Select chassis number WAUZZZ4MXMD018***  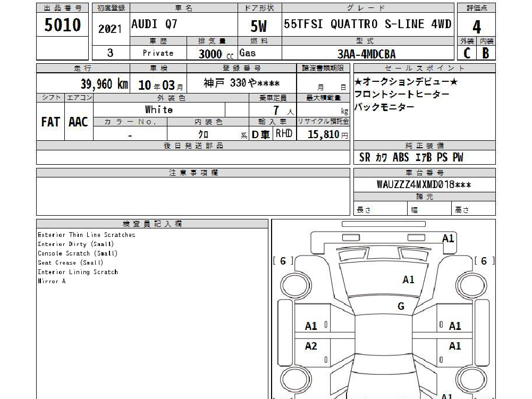click(x=424, y=184)
